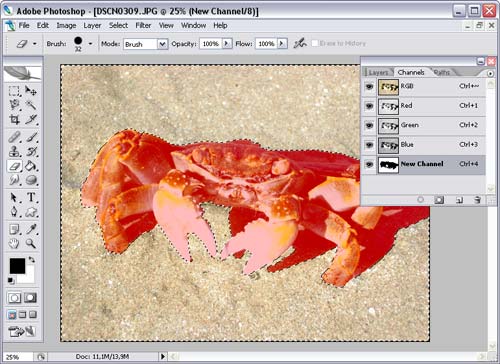
Task: Click the Flow percentage field
Action: pos(266,44)
